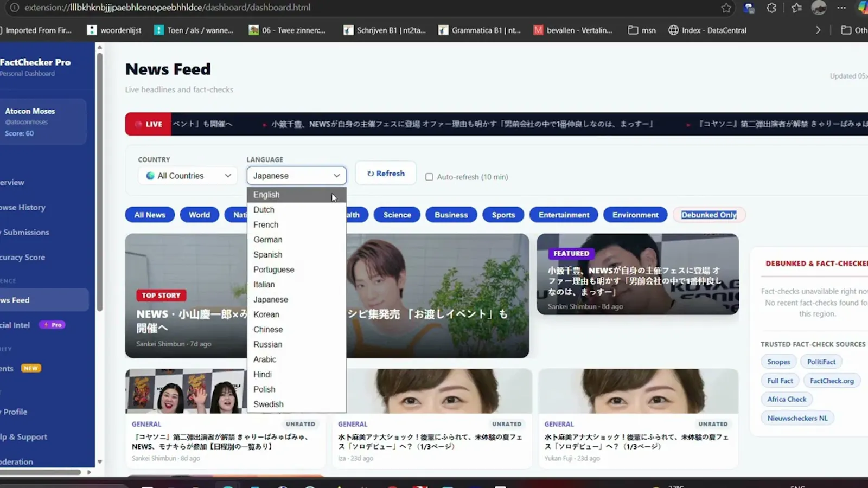Click the sidebar vertical scrollbar
Screen dimensions: 868x488
(x=99, y=182)
